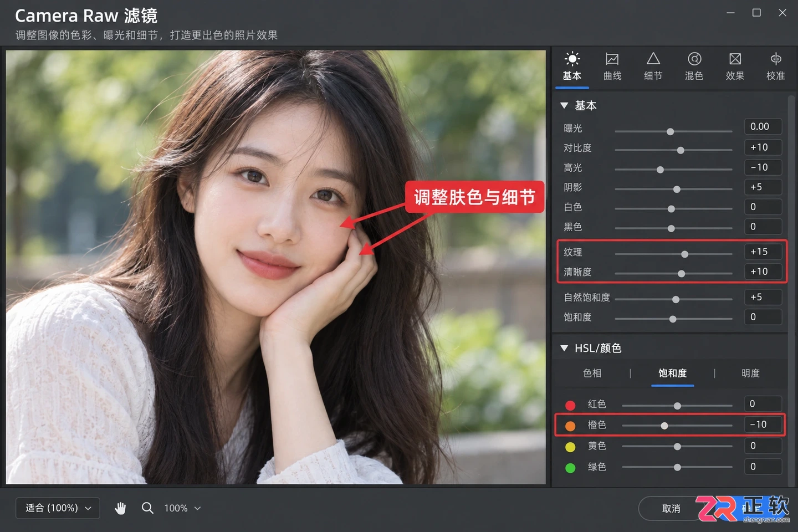Switch to the 饱和度 saturation tab
The image size is (798, 532).
tap(672, 373)
